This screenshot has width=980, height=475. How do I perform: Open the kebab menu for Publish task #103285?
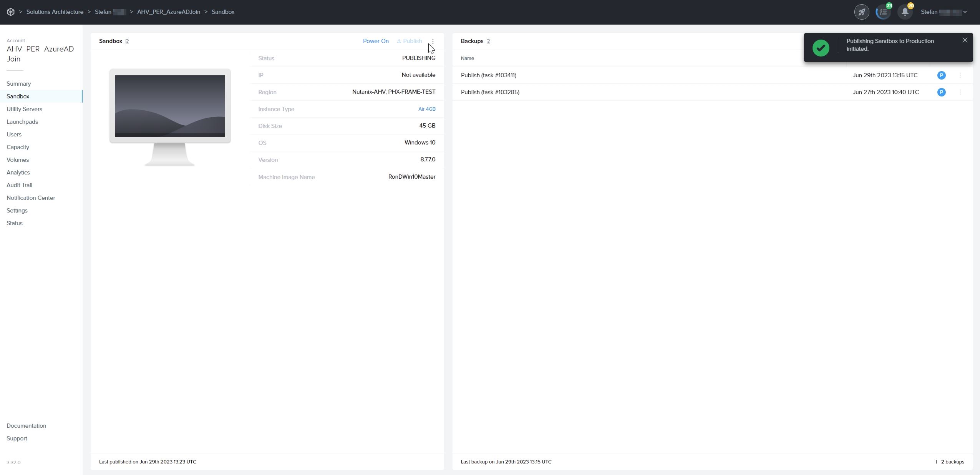[x=960, y=92]
